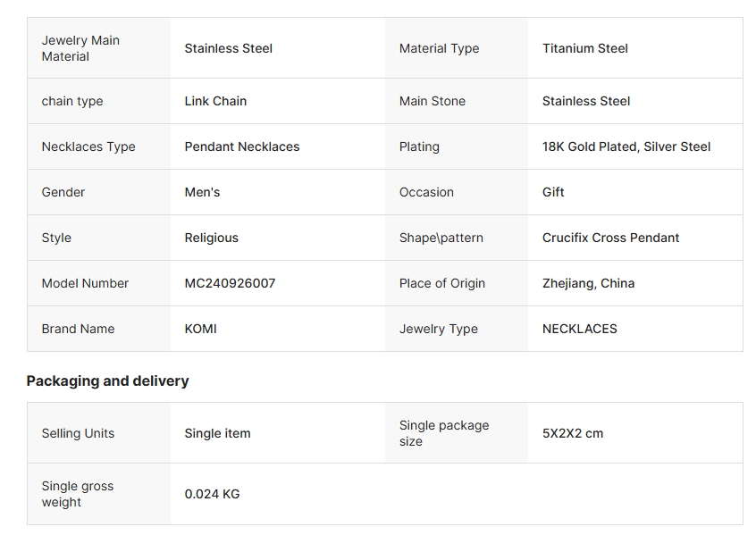Viewport: 756px width, 535px height.
Task: Click the 'Model Number' attribute label
Action: [85, 283]
